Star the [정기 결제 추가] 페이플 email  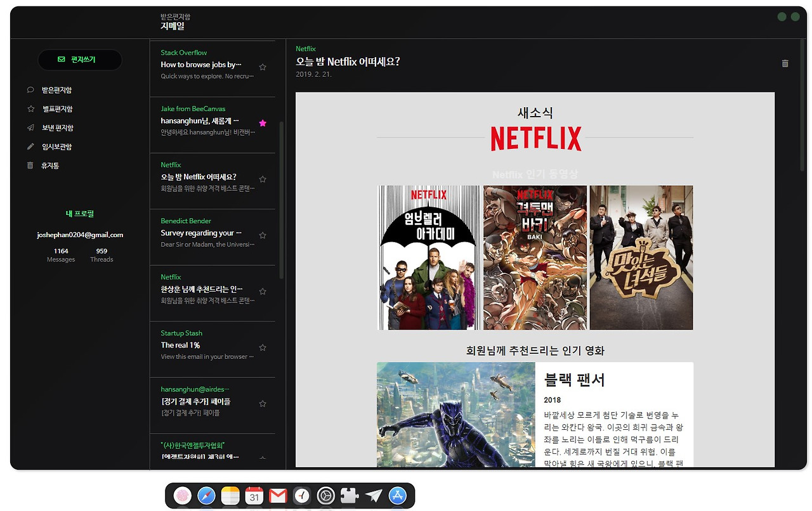[x=263, y=403]
